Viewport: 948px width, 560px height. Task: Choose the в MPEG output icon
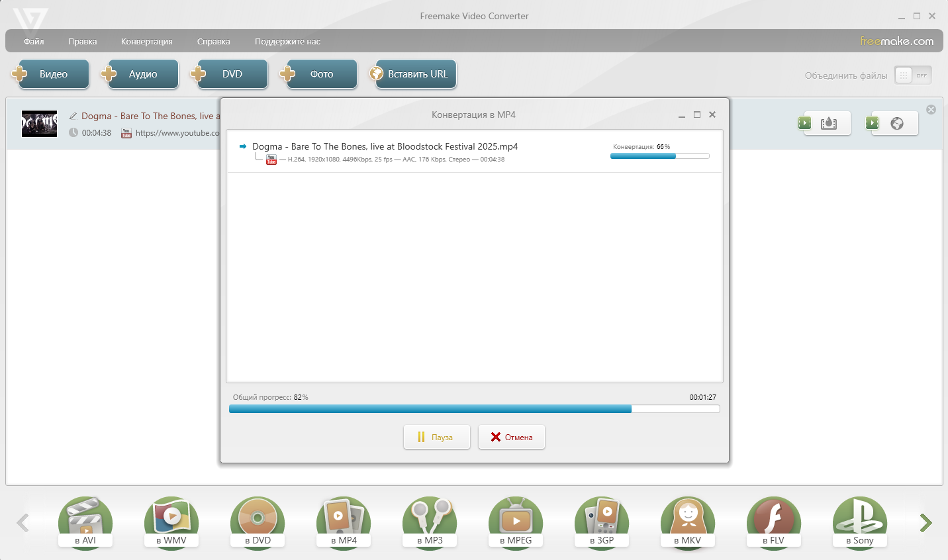tap(516, 522)
